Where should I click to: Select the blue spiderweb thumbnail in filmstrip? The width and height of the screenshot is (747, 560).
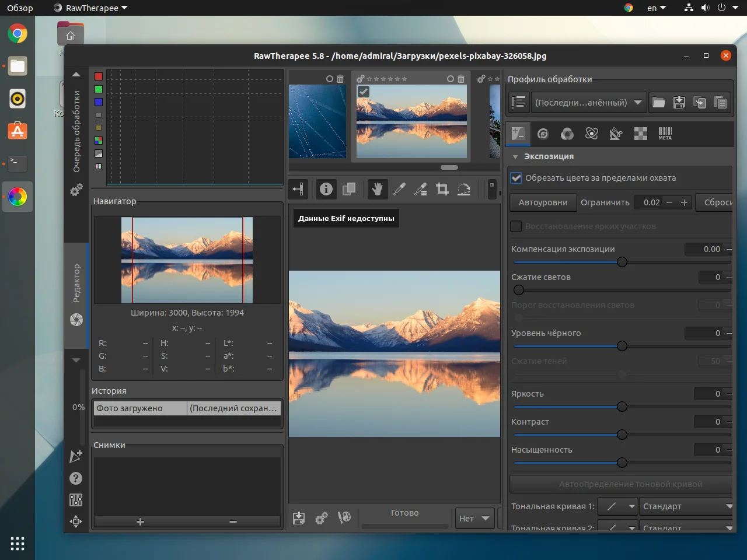pos(317,121)
